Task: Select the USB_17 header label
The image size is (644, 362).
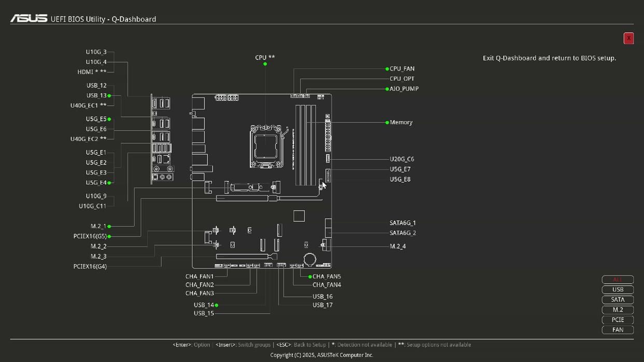Action: click(x=323, y=305)
